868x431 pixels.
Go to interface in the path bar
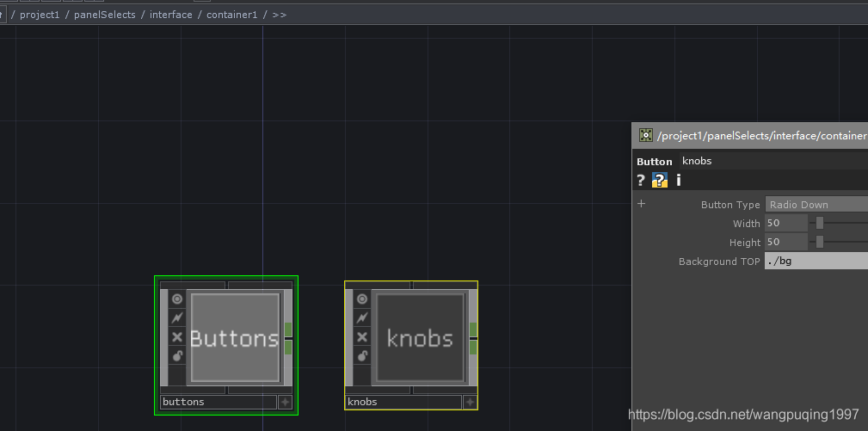point(171,15)
